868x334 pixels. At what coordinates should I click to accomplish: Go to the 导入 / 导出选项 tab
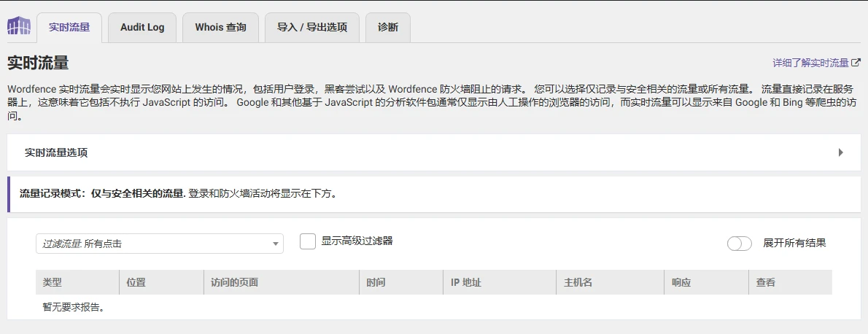point(312,27)
